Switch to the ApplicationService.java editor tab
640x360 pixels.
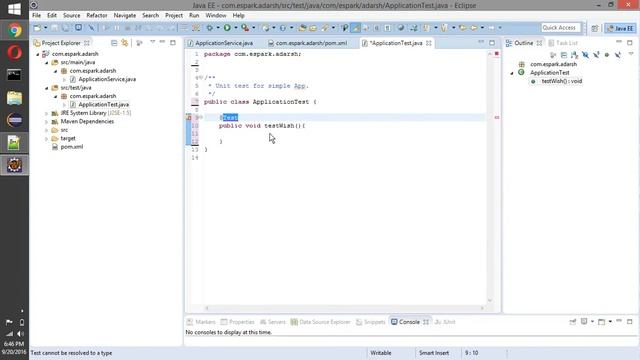(x=220, y=43)
